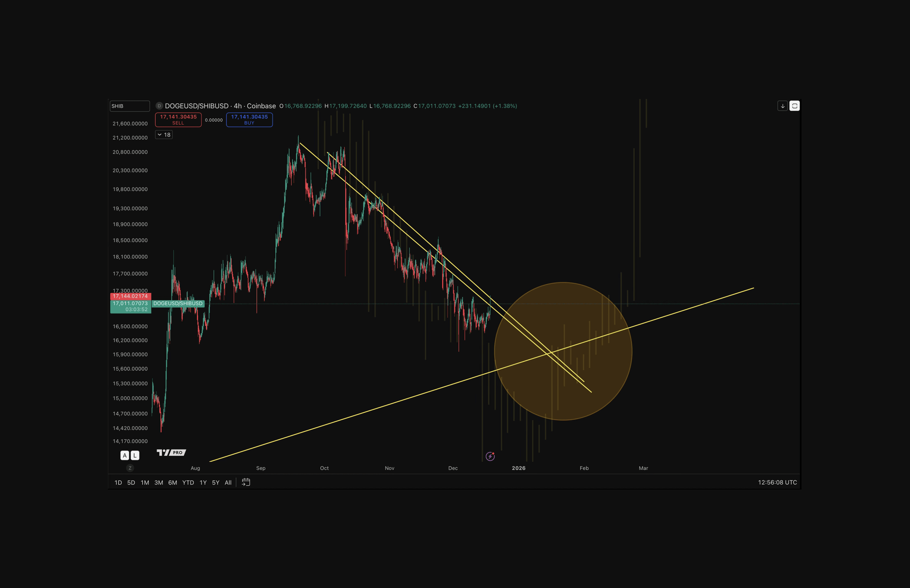Click the 12:56:08 UTC clock
The image size is (910, 588).
point(777,482)
